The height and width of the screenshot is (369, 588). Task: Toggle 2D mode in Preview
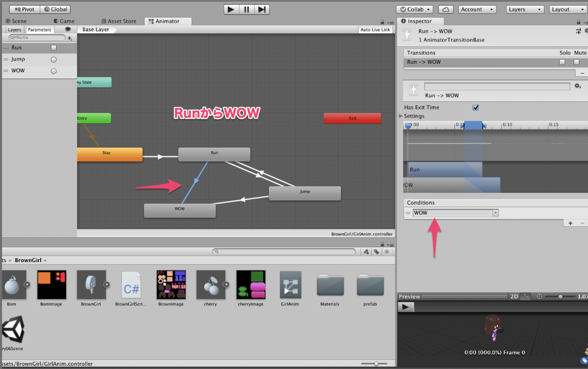(514, 296)
